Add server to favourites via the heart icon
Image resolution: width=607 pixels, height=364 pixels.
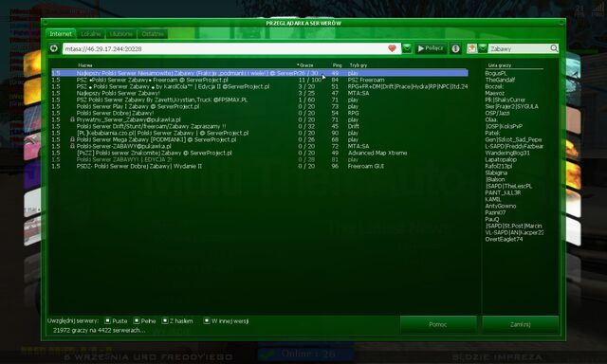pyautogui.click(x=392, y=48)
